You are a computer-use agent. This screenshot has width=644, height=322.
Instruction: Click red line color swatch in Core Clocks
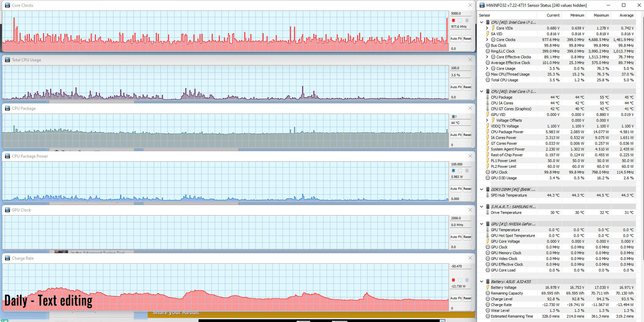[453, 20]
